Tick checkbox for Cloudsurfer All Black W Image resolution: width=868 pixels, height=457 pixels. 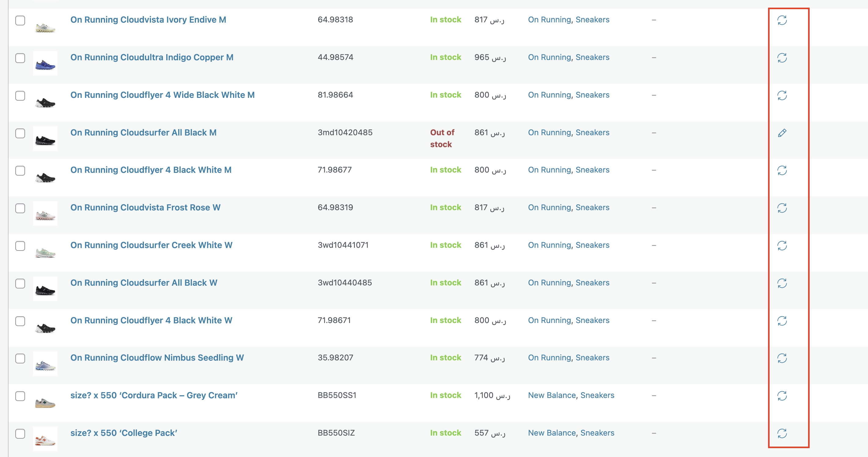[x=20, y=283]
